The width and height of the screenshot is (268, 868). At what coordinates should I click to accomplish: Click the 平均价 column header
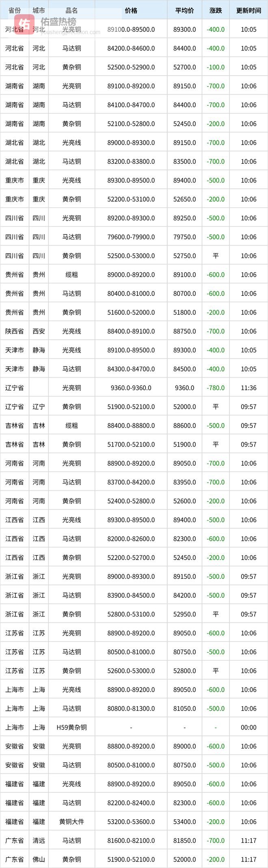(184, 11)
